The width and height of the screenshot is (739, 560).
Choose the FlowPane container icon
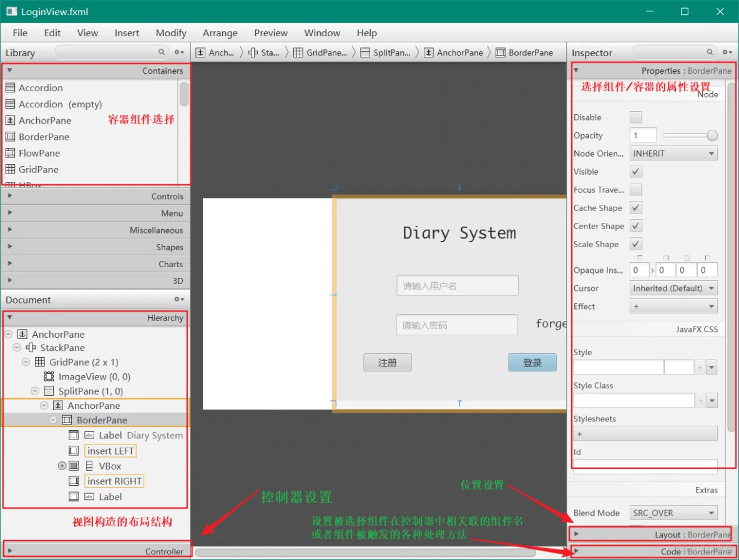click(x=10, y=153)
